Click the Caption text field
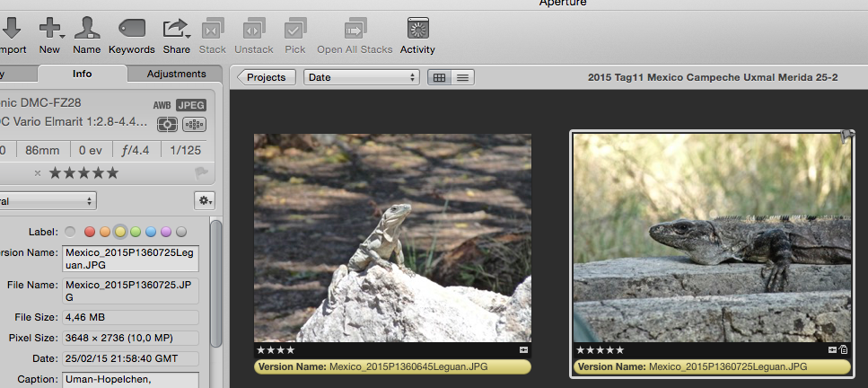Image resolution: width=868 pixels, height=388 pixels. 130,380
